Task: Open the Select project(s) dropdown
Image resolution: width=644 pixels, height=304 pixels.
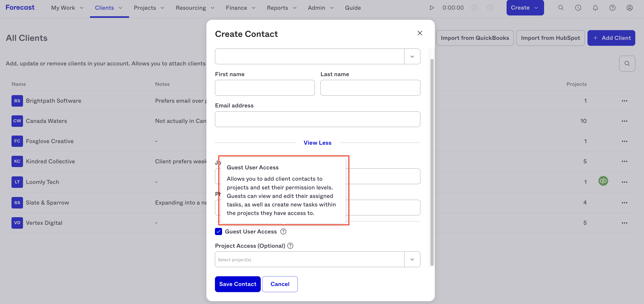Action: pos(317,259)
